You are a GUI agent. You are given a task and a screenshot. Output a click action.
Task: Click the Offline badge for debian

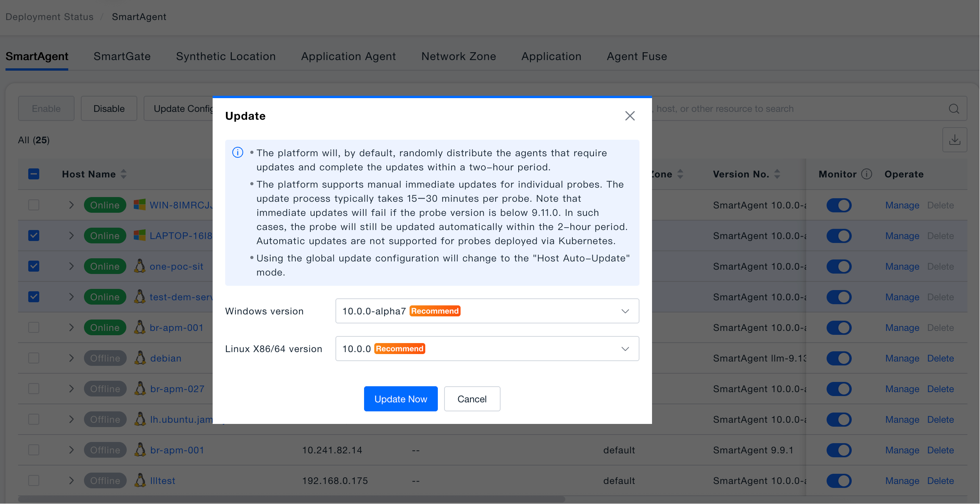coord(105,358)
